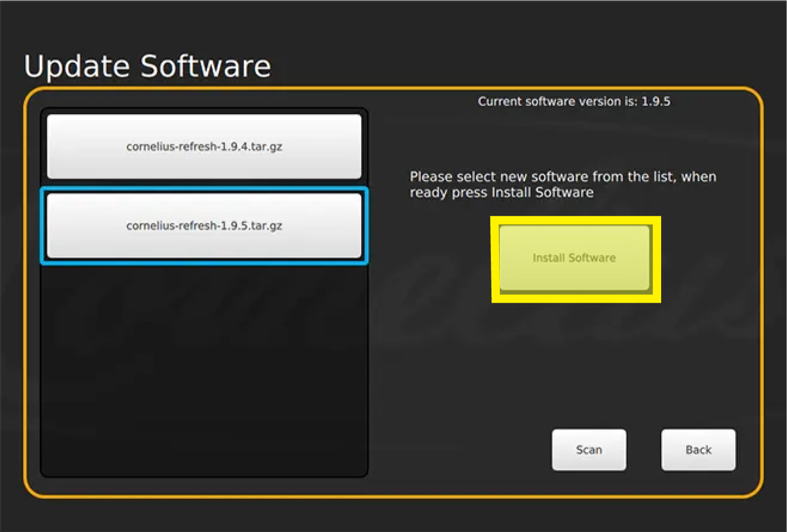Select cornelius-refresh-1.9.5.tar.gz from the list
Screen dimensions: 787x532
coord(204,226)
